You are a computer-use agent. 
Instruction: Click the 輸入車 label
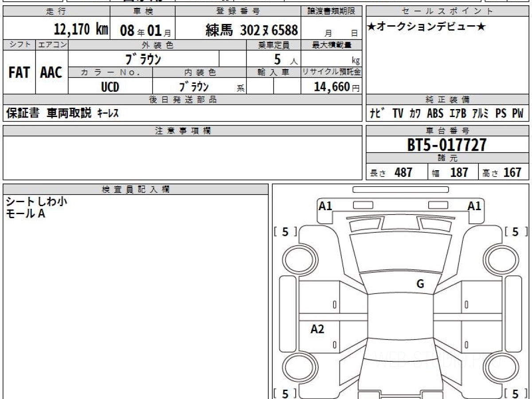coord(274,73)
